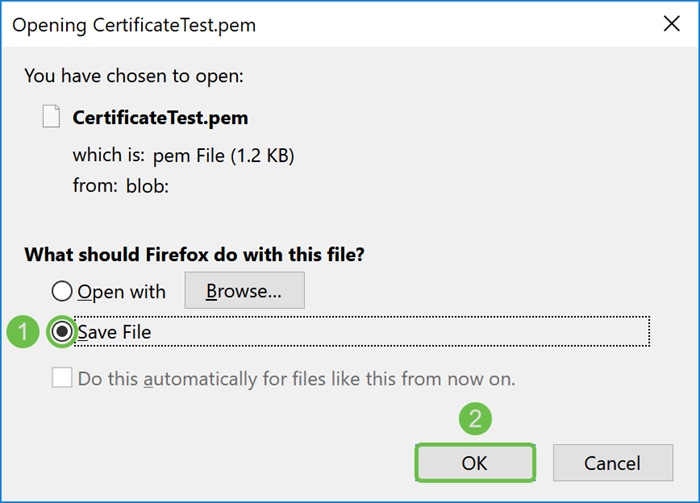
Task: Click the Save File label text
Action: click(115, 332)
